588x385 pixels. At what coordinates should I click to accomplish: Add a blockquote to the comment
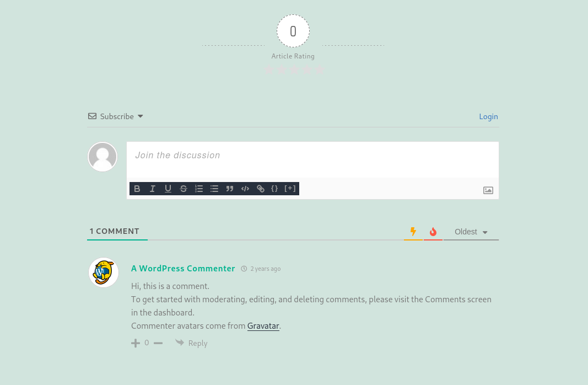[230, 189]
